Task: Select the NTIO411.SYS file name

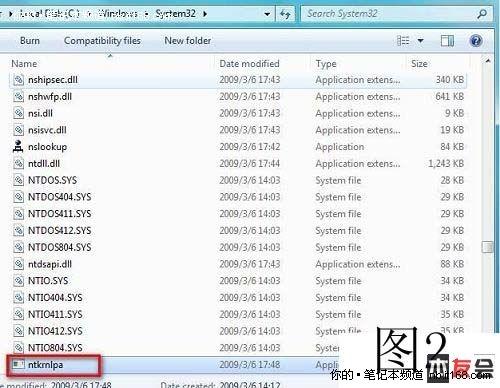Action: 55,314
